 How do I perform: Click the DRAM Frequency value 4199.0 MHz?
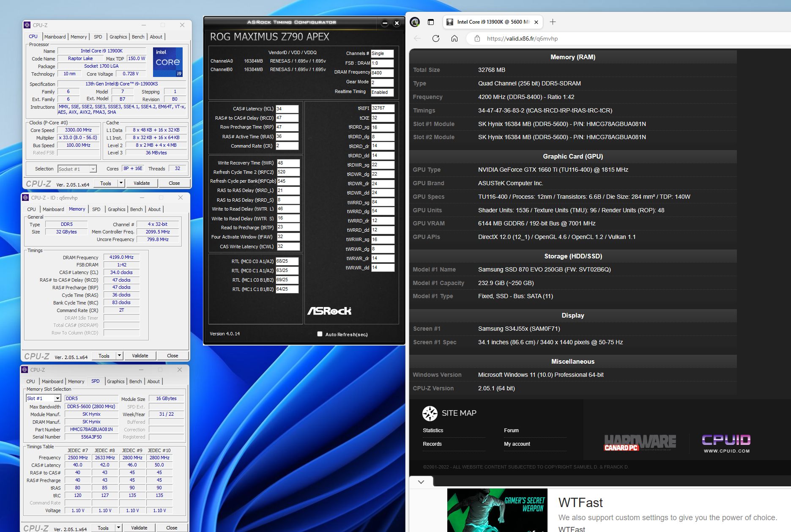(x=121, y=258)
